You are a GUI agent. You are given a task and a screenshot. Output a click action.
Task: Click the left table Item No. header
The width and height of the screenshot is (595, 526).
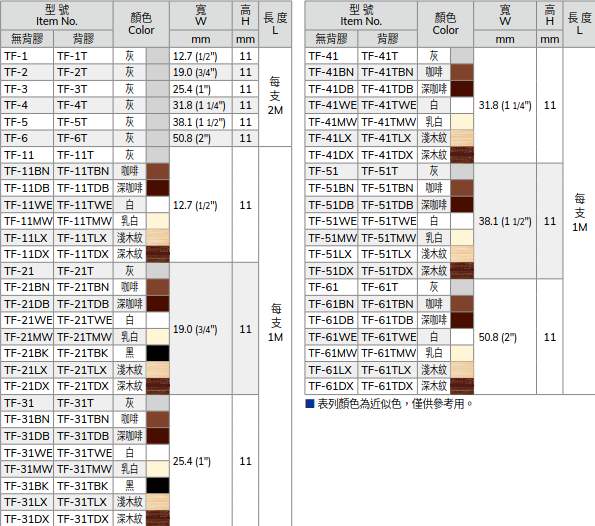point(57,16)
